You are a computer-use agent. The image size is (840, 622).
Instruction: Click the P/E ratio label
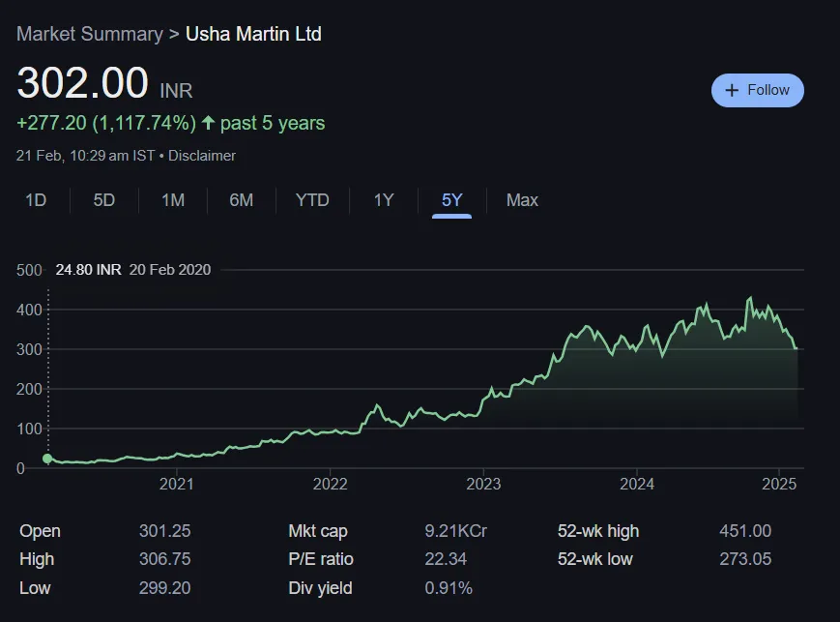coord(321,559)
